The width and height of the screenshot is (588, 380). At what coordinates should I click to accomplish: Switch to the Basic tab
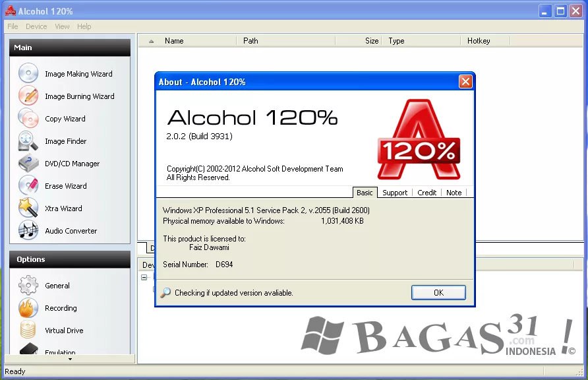pyautogui.click(x=365, y=193)
